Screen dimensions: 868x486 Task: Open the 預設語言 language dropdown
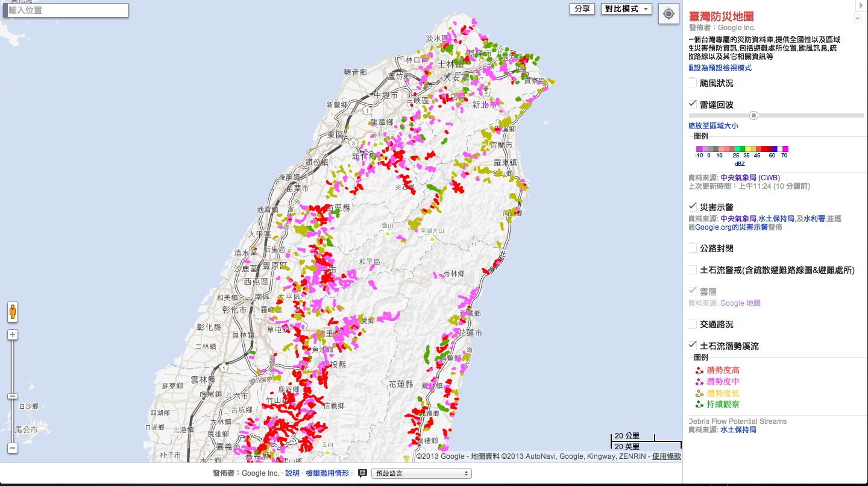(421, 473)
